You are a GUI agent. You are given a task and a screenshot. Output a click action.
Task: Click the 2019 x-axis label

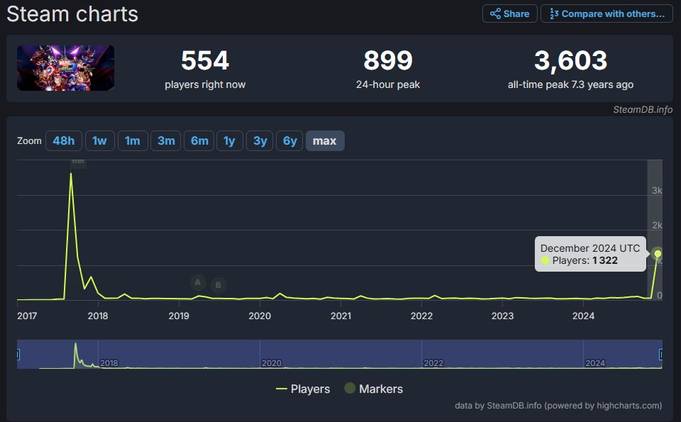pos(179,316)
